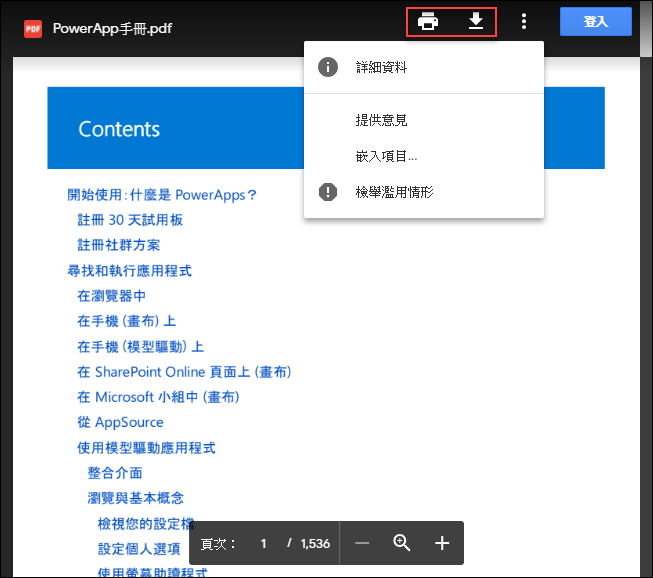Choose 檢舉濫用情形 from the menu

[424, 192]
